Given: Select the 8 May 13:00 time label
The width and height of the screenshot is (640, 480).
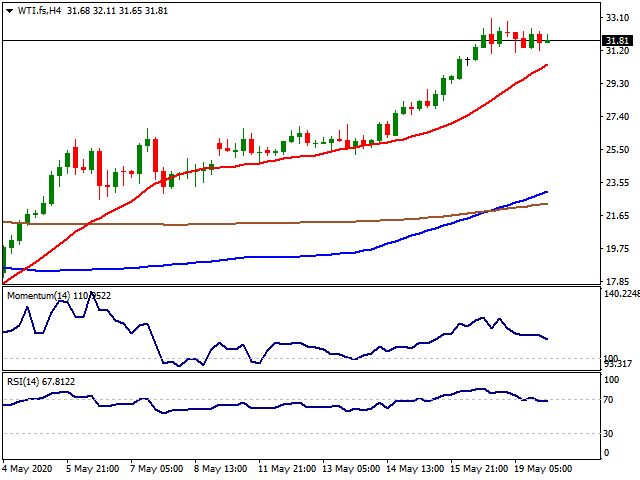Looking at the screenshot, I should point(220,469).
